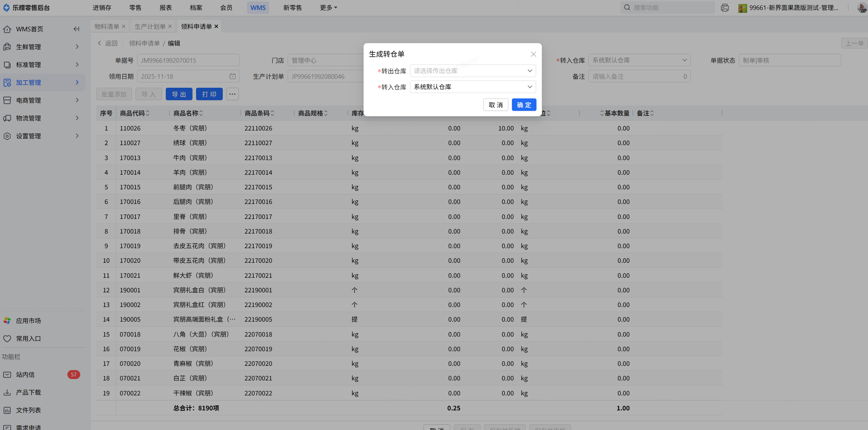The height and width of the screenshot is (430, 868).
Task: Open the 转入仓库 dropdown in dialog
Action: click(x=472, y=87)
